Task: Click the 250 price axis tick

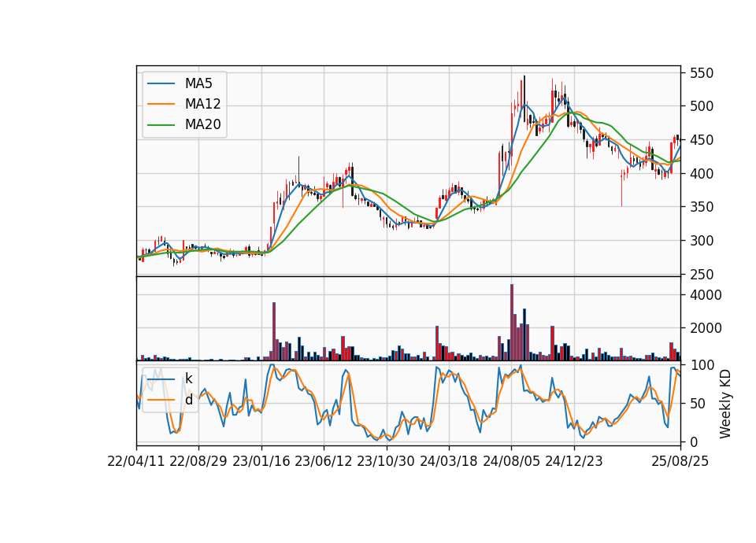Action: coord(702,274)
